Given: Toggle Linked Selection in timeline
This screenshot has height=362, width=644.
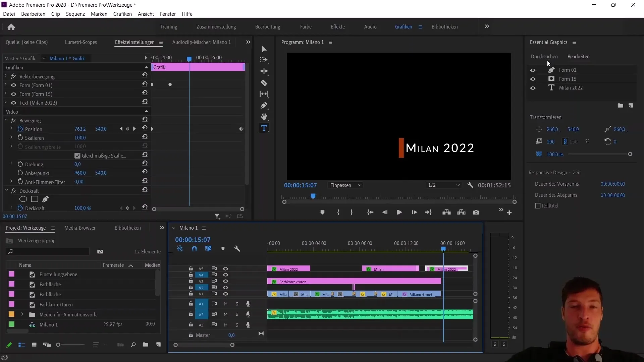Looking at the screenshot, I should (x=208, y=249).
